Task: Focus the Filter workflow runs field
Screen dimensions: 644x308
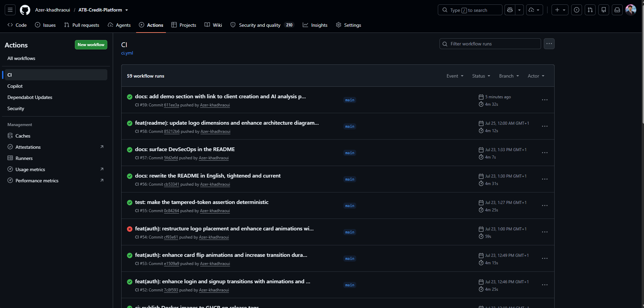Action: click(x=490, y=44)
